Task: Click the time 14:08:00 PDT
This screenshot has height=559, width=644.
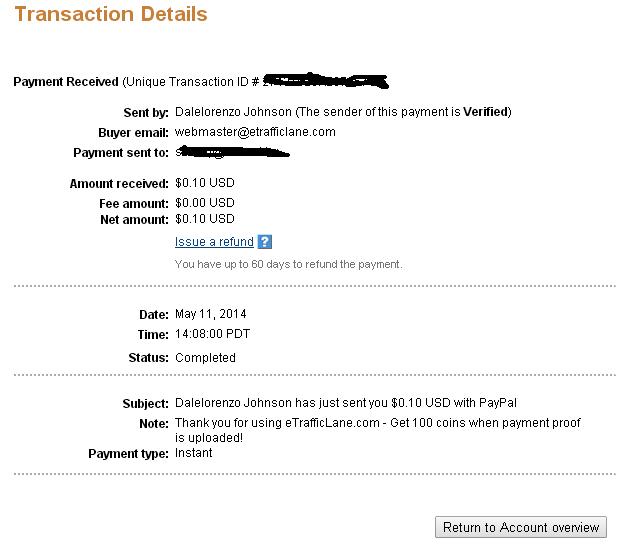Action: click(212, 334)
